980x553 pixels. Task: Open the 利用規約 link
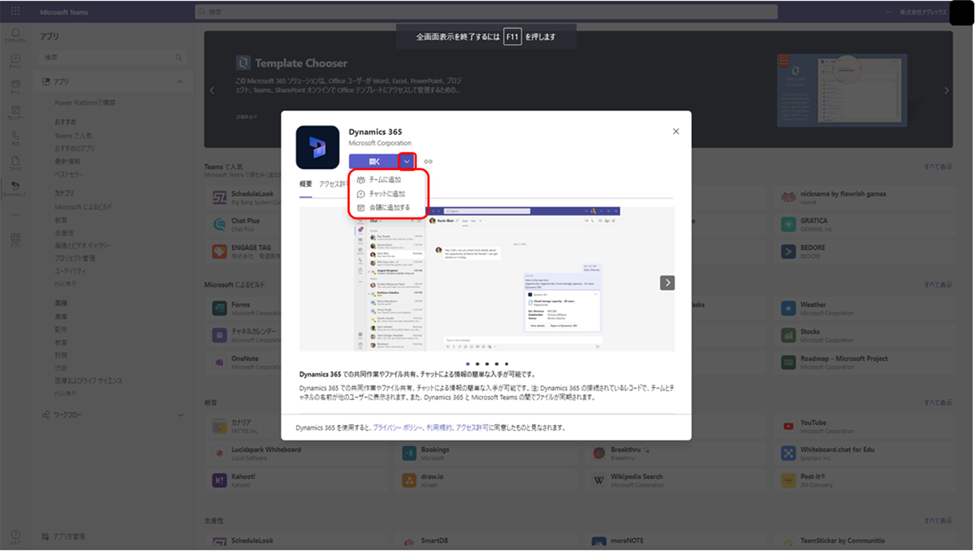click(439, 428)
